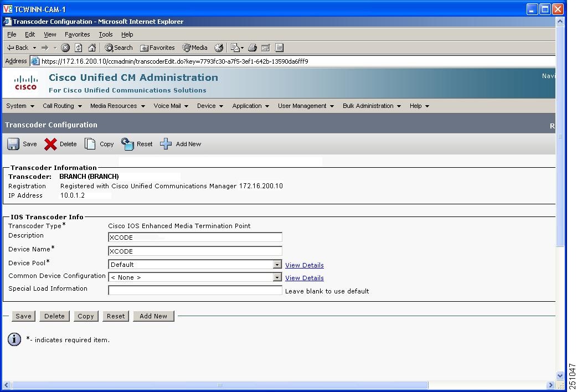Image resolution: width=577 pixels, height=392 pixels.
Task: Go to the Home page icon
Action: (92, 48)
